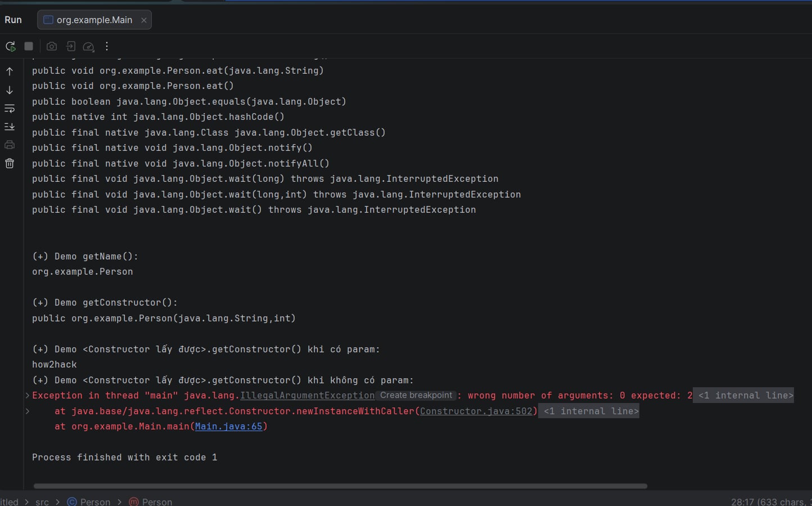Click the exit arrow toolbar icon
Image resolution: width=812 pixels, height=506 pixels.
click(71, 47)
